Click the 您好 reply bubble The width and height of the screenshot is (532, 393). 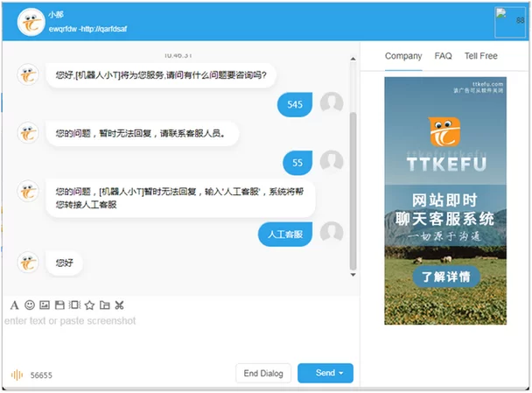[x=64, y=263]
